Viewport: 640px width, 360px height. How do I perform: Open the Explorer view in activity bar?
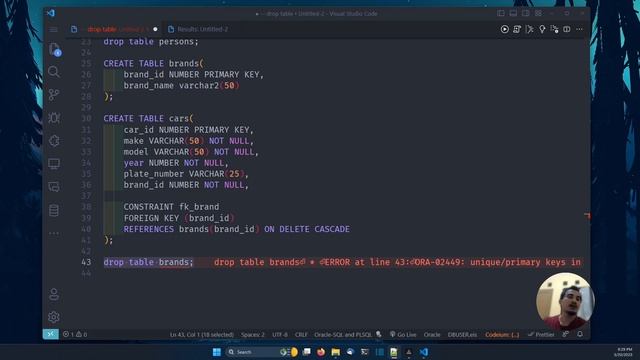[54, 49]
